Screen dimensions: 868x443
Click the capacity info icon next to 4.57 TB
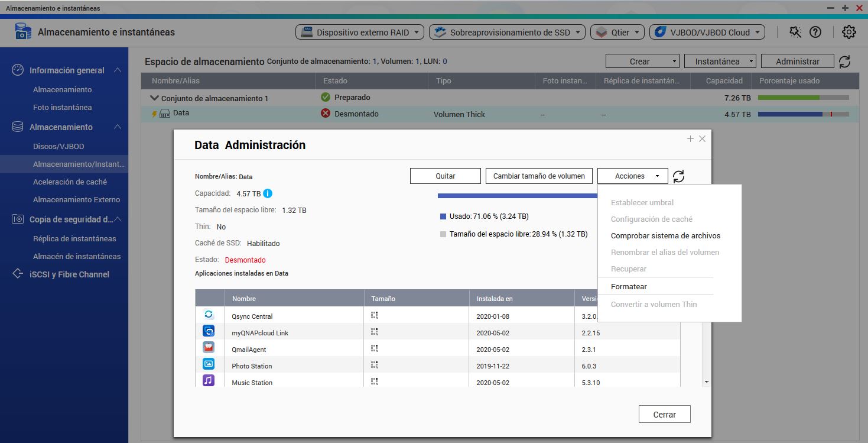tap(268, 193)
